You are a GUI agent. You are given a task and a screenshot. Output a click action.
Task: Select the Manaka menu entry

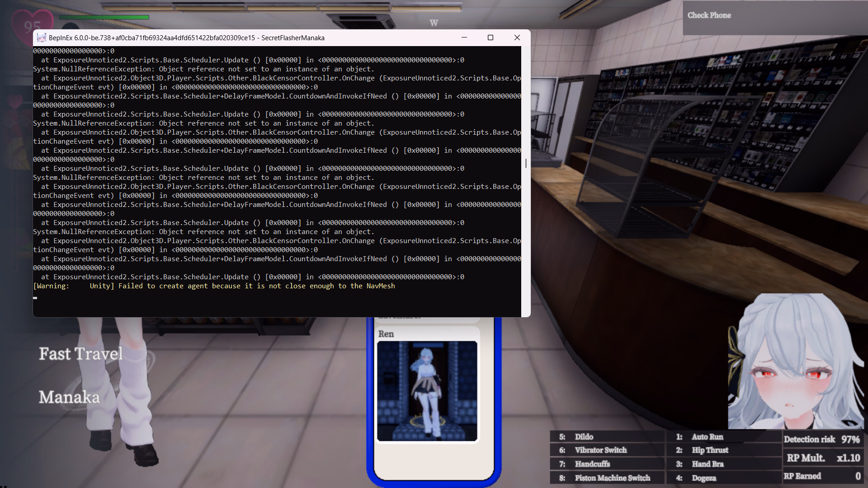[69, 397]
